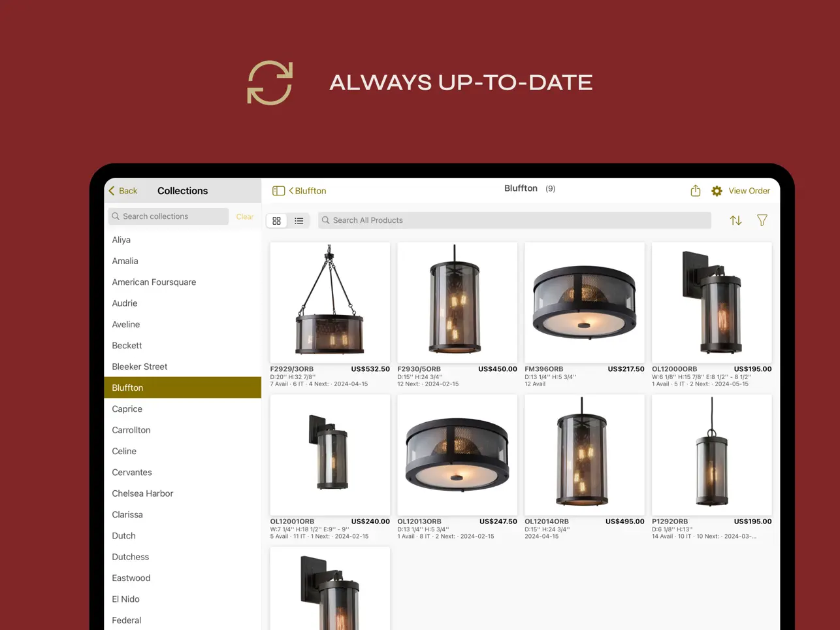This screenshot has height=630, width=840.
Task: Open Eastwood collection
Action: coord(182,578)
